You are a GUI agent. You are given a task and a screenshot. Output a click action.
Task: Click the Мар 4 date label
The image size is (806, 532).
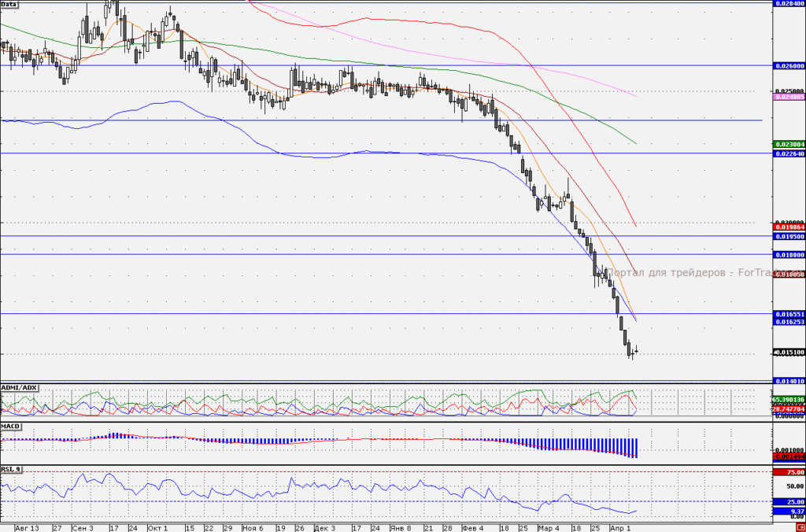(549, 528)
